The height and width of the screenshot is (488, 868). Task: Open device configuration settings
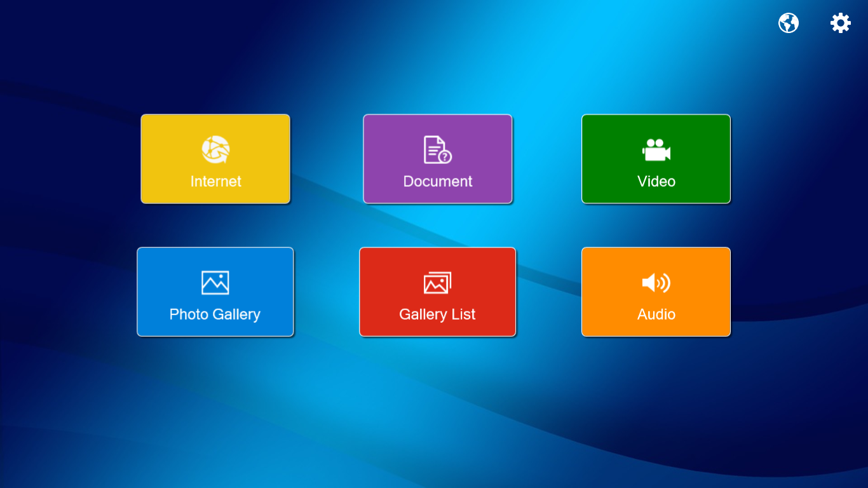[x=840, y=22]
